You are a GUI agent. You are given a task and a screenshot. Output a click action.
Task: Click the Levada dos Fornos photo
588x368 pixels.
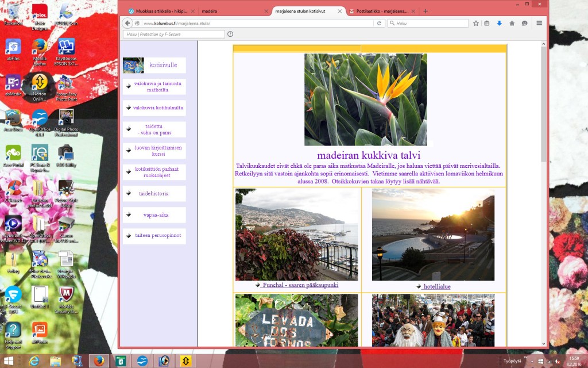pos(296,320)
